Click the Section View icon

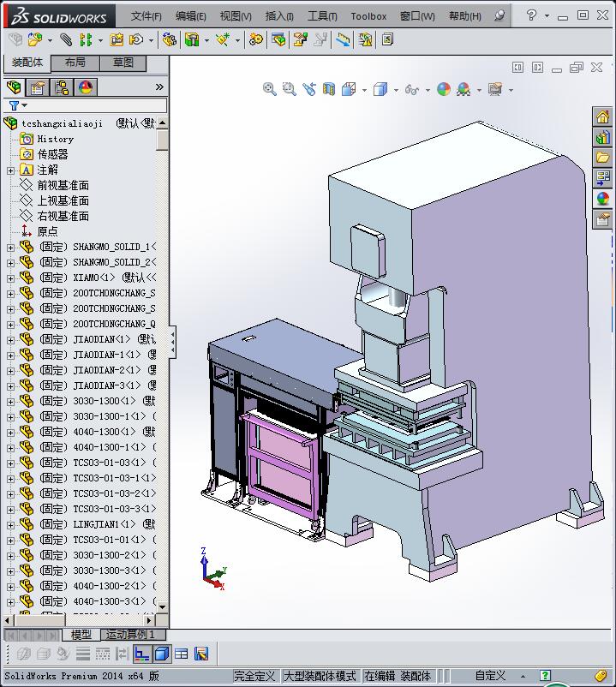click(x=329, y=89)
